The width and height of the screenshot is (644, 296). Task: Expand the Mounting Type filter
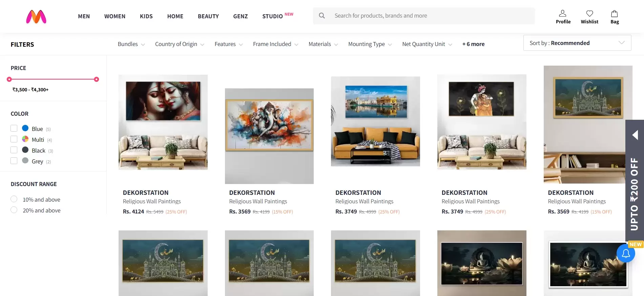click(370, 44)
